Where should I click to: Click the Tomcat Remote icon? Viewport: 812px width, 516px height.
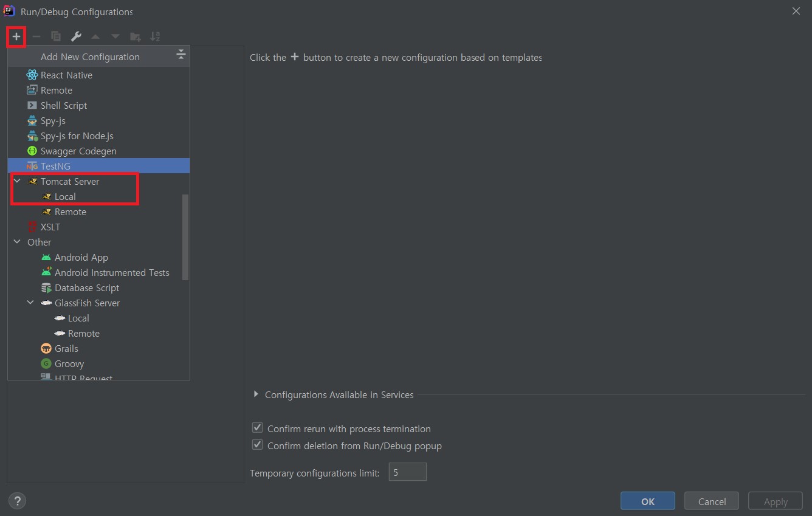(46, 212)
